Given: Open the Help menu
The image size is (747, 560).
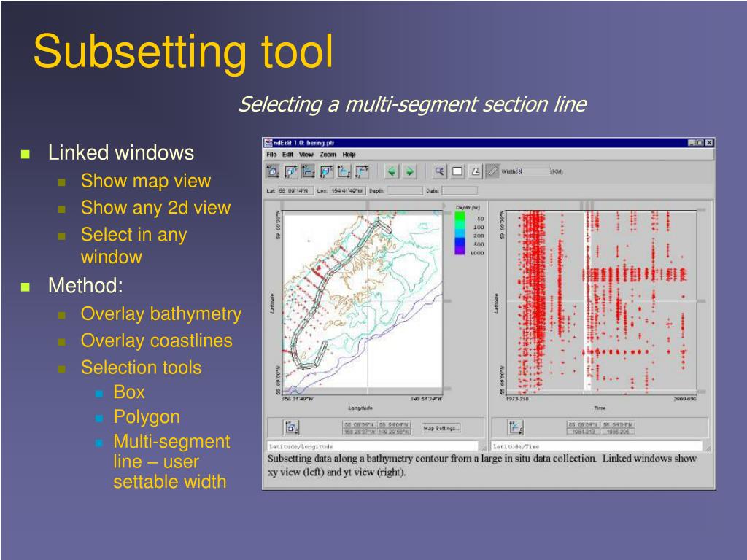Looking at the screenshot, I should click(349, 155).
